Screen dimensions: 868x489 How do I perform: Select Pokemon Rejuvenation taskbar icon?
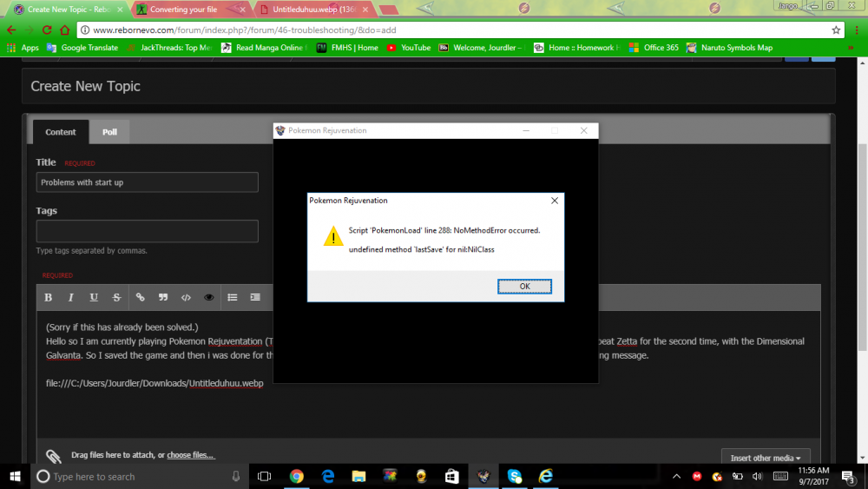point(483,476)
